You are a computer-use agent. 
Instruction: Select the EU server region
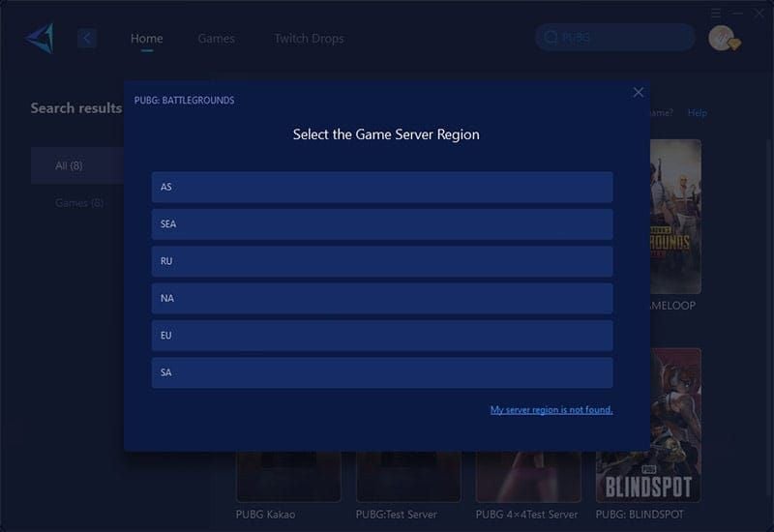point(382,335)
